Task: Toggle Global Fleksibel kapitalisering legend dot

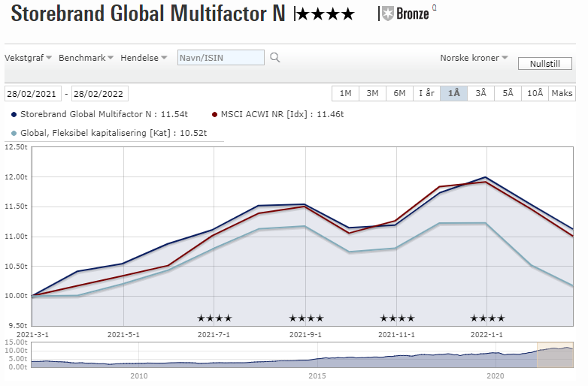Action: point(14,133)
